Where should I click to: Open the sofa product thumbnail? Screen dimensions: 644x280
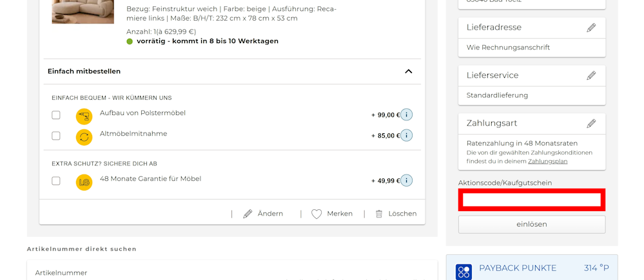click(x=83, y=12)
